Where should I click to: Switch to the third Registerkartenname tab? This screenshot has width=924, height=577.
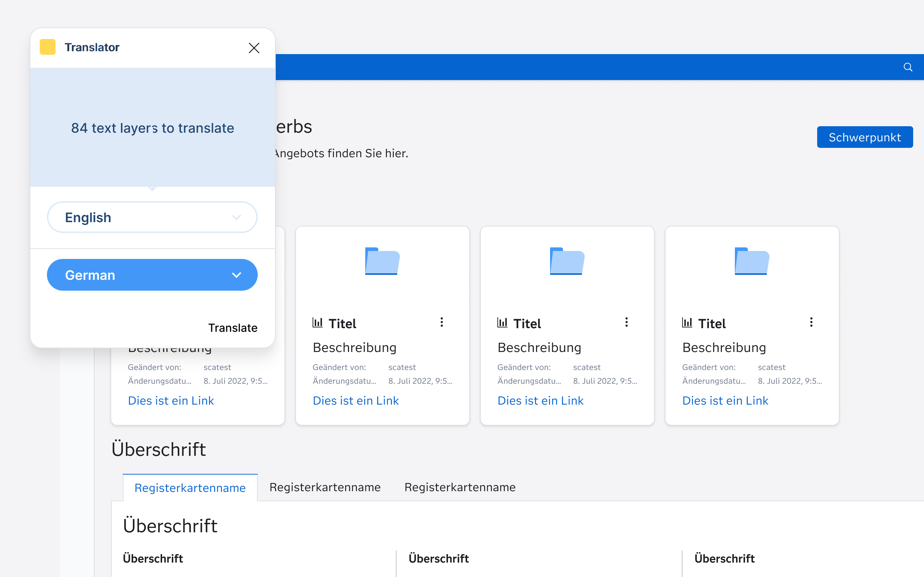coord(460,487)
